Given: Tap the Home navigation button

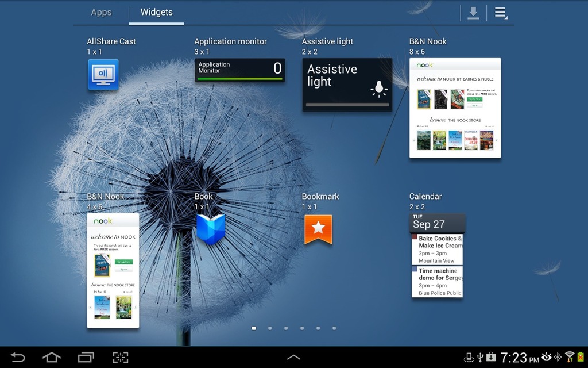Looking at the screenshot, I should (52, 357).
